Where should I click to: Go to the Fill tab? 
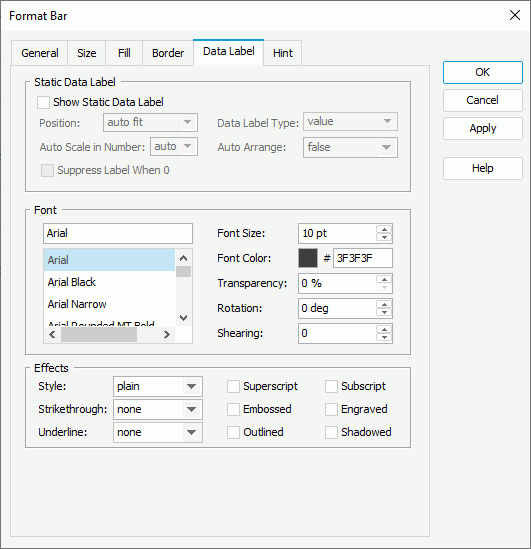[124, 53]
